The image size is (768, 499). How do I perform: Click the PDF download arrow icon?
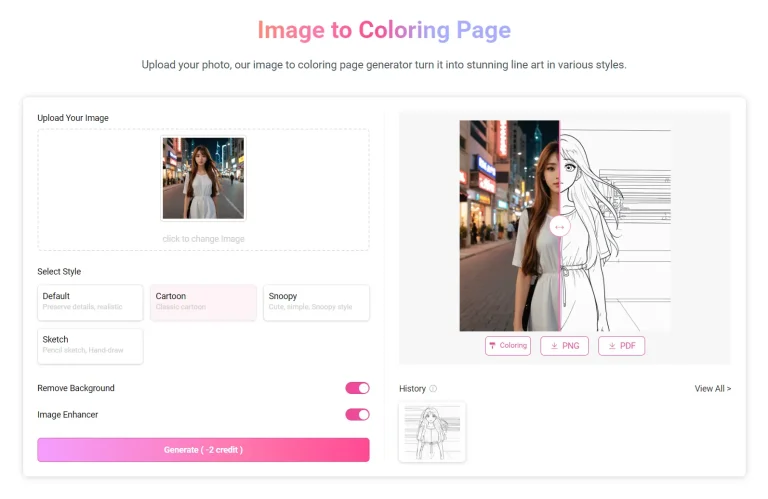(x=611, y=346)
